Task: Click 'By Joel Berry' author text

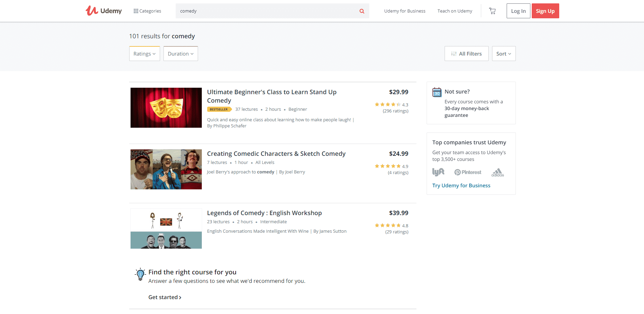Action: pyautogui.click(x=292, y=172)
